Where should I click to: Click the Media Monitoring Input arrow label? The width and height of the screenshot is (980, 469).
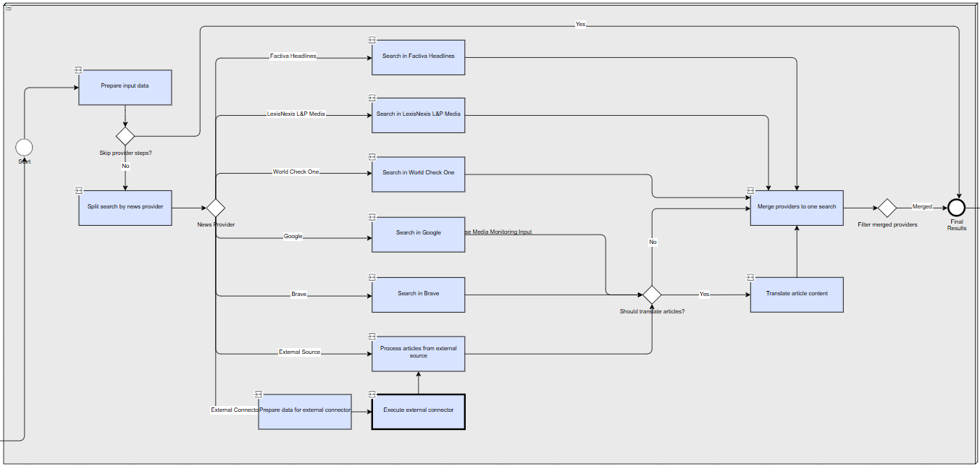pos(498,232)
